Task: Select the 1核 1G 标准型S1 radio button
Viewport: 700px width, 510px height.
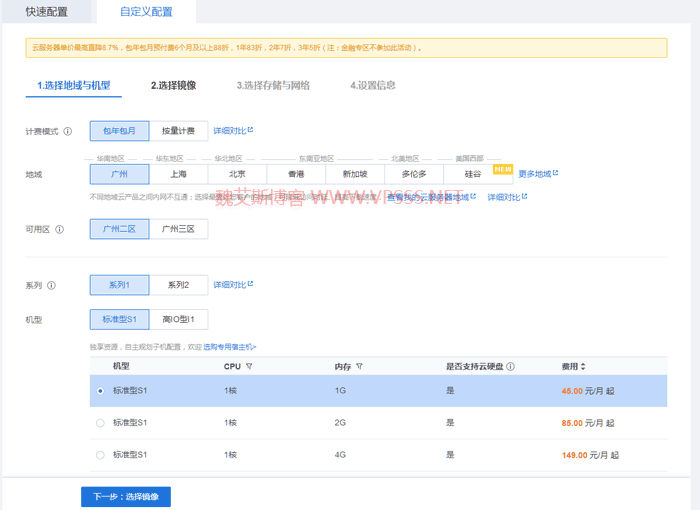Action: click(x=100, y=391)
